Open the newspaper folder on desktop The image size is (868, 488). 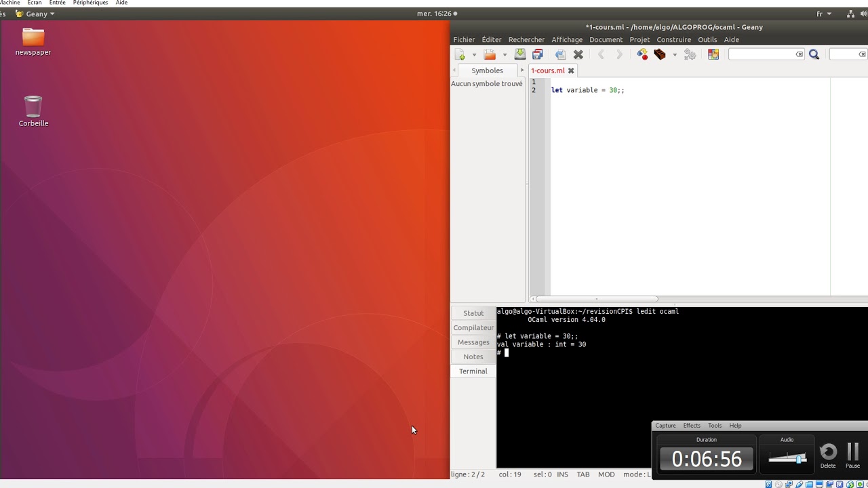click(x=33, y=41)
